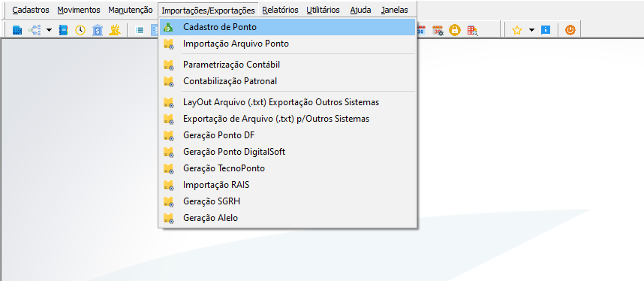Click the folder icon beside Importação RAIS
This screenshot has width=644, height=281.
pyautogui.click(x=168, y=185)
